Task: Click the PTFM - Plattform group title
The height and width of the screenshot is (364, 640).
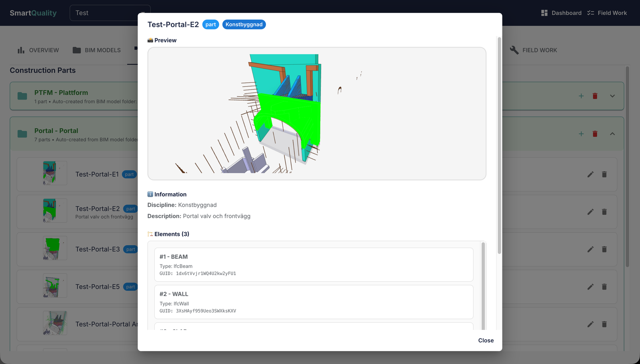Action: 61,92
